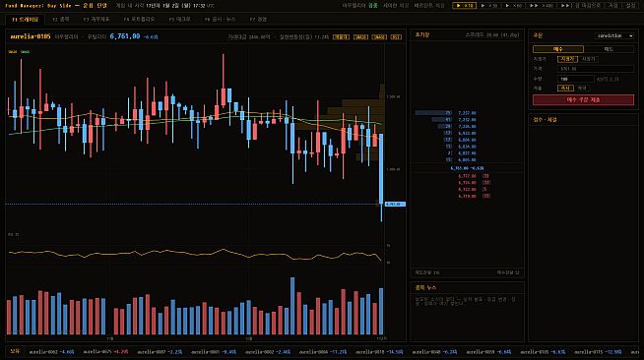Click lowest bid price 6,719.00
The height and width of the screenshot is (360, 644).
click(467, 196)
